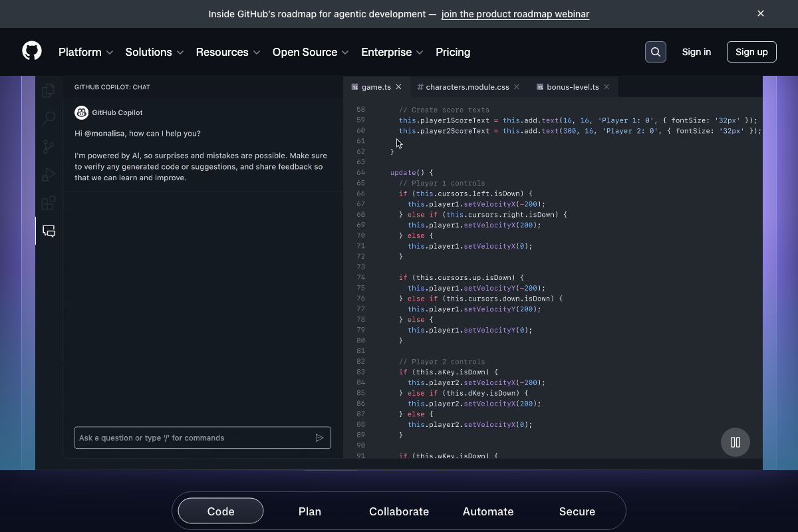The width and height of the screenshot is (798, 532).
Task: Expand the Solutions menu
Action: coord(154,52)
